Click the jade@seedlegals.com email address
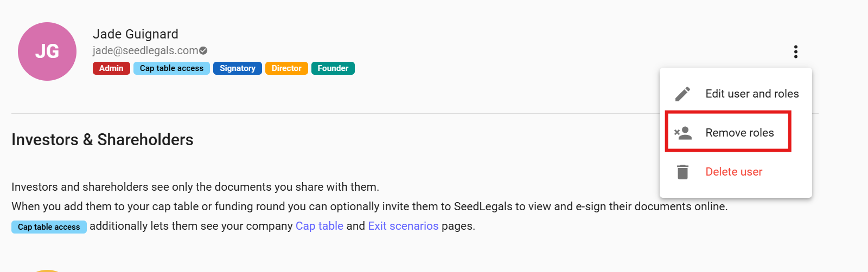The image size is (868, 272). (145, 51)
